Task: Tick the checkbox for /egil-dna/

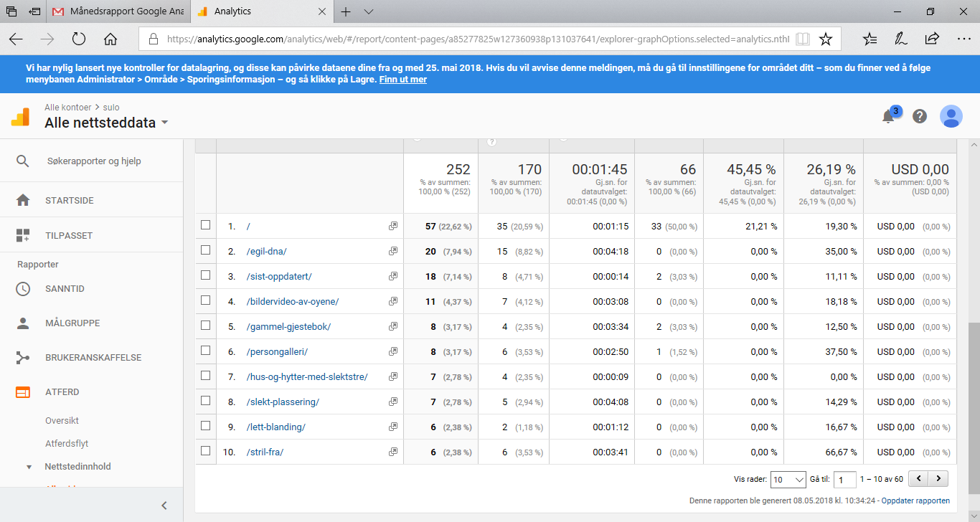Action: [x=206, y=250]
